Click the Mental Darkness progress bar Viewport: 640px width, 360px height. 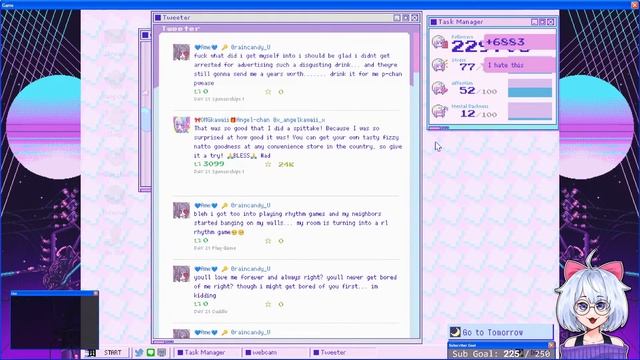530,111
